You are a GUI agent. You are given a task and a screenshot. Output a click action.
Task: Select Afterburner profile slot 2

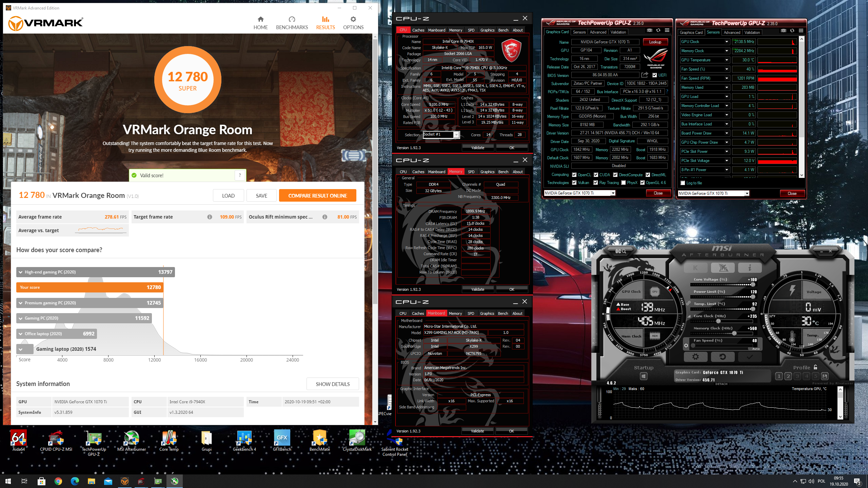[x=788, y=376]
